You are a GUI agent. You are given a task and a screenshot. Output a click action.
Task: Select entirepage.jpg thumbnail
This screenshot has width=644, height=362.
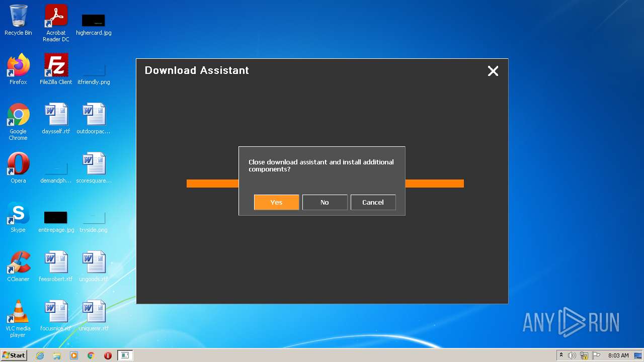(x=56, y=221)
